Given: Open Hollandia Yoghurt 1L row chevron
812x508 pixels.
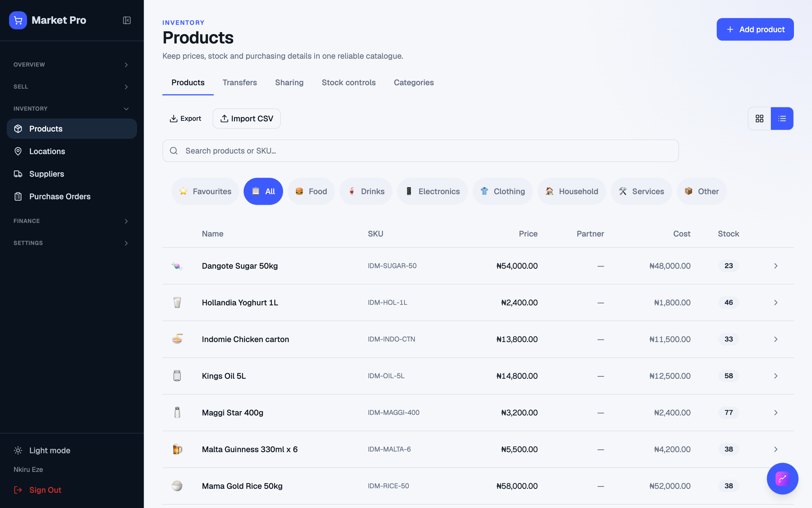Looking at the screenshot, I should tap(776, 302).
